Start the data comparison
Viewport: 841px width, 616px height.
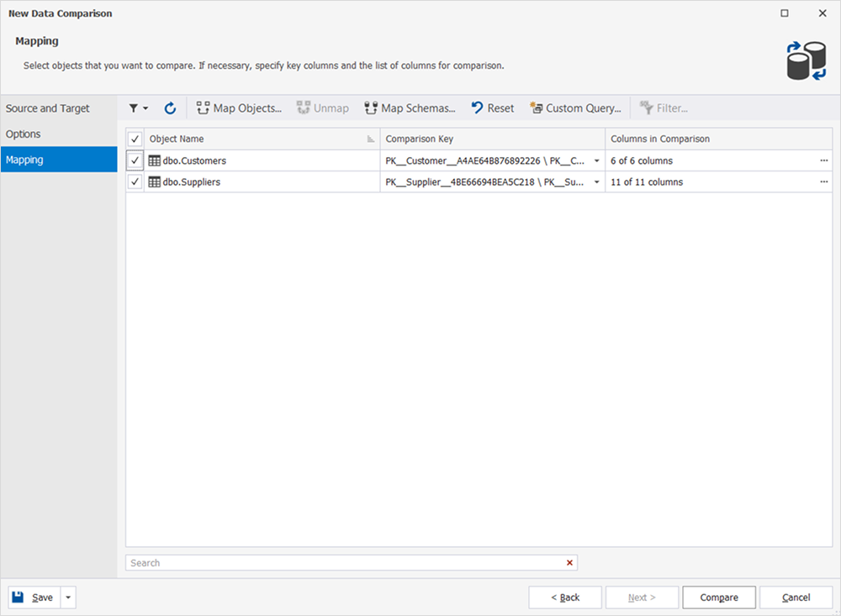tap(718, 597)
